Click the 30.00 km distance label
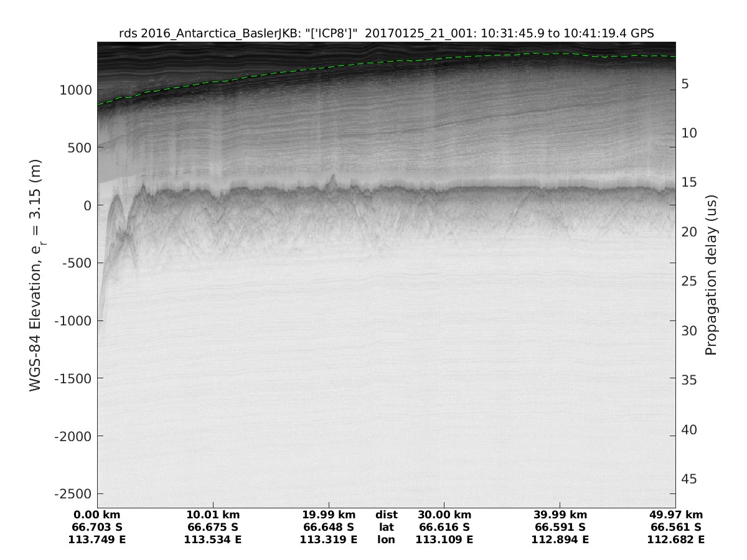 pos(444,515)
